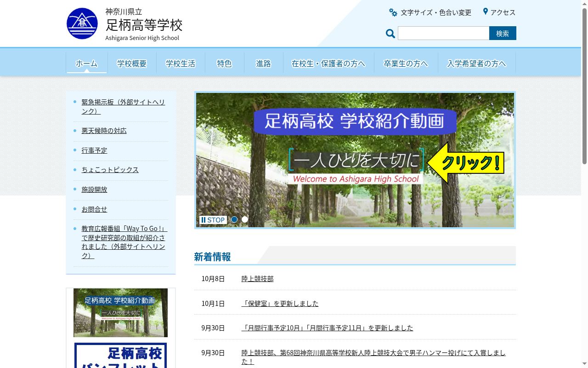Open 悪天候時の対応 sidebar link
Viewport: 588px width, 368px height.
tap(104, 131)
